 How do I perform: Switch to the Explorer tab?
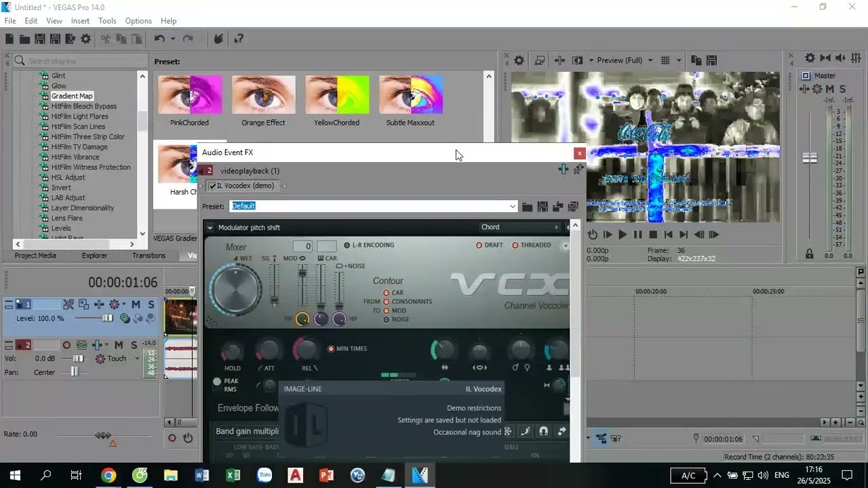pos(94,256)
